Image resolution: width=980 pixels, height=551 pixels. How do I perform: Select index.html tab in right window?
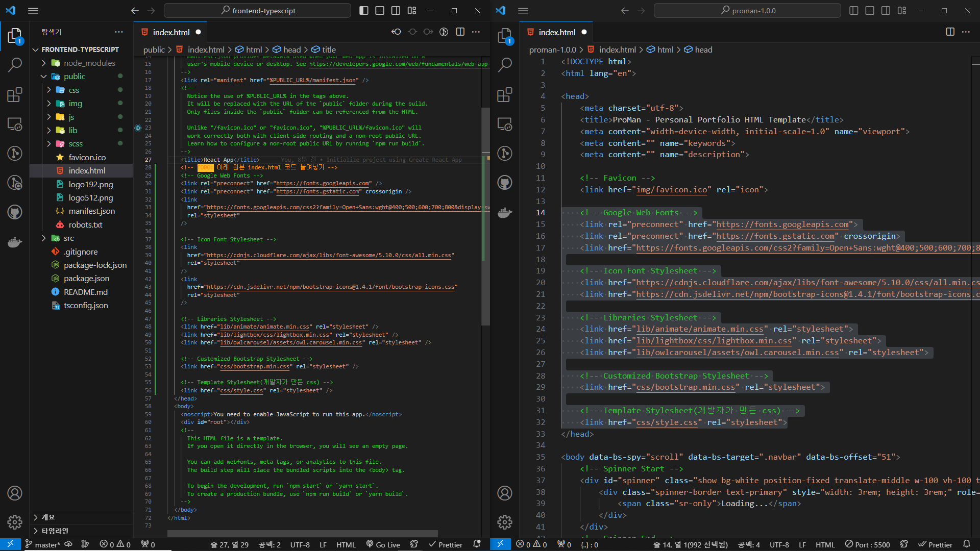click(x=556, y=32)
